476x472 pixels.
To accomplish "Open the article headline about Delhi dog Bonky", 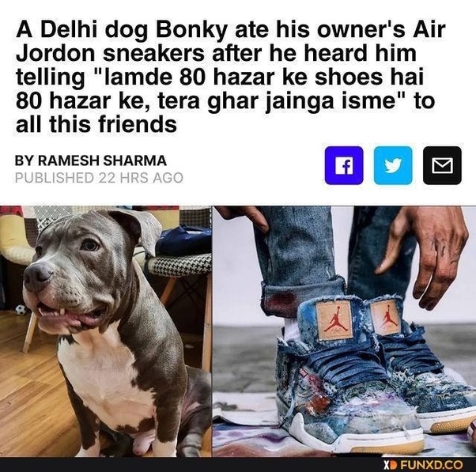I will [231, 77].
